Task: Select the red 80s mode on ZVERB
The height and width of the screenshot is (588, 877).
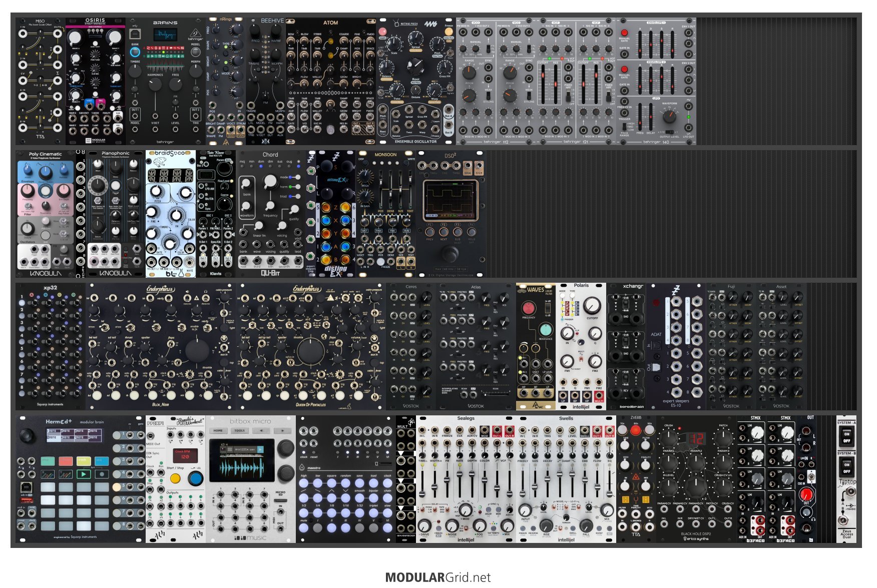Action: [636, 430]
